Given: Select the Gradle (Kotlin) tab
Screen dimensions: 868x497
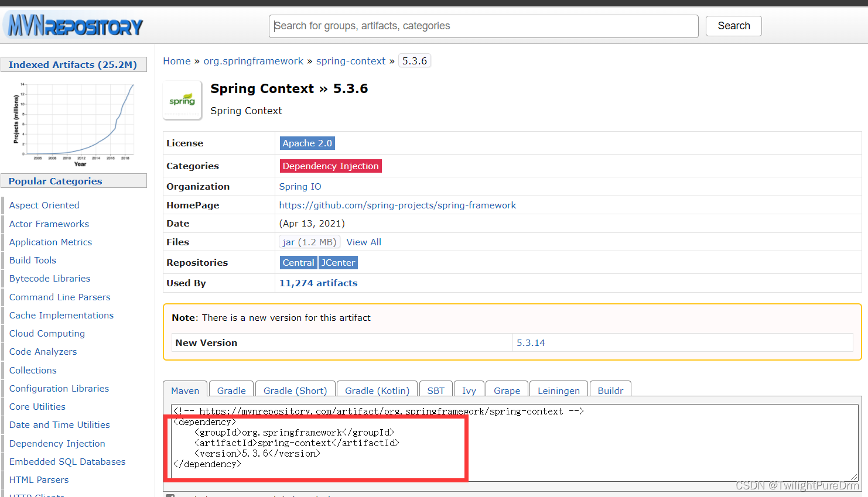Looking at the screenshot, I should point(377,390).
